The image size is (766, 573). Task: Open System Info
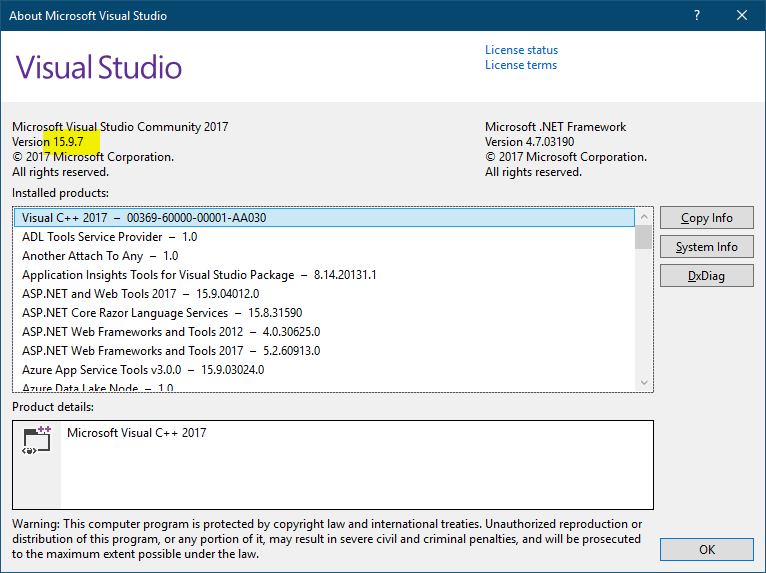coord(706,247)
